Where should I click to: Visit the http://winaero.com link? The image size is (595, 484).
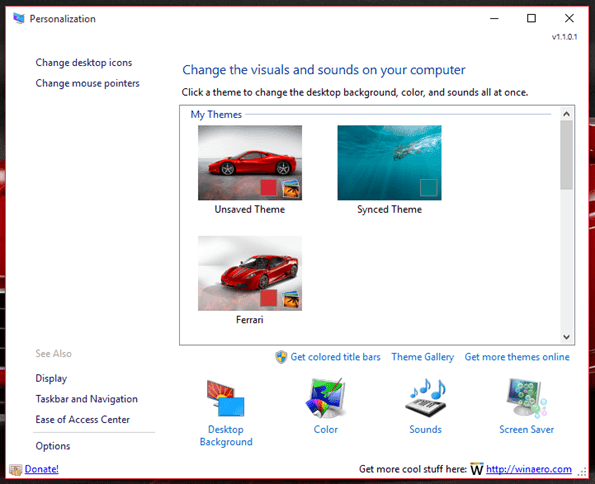529,469
